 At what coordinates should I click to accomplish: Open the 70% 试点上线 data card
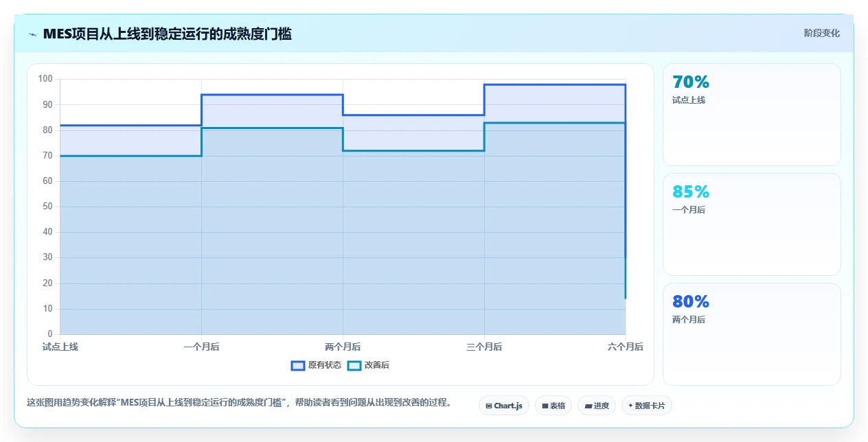tap(751, 115)
